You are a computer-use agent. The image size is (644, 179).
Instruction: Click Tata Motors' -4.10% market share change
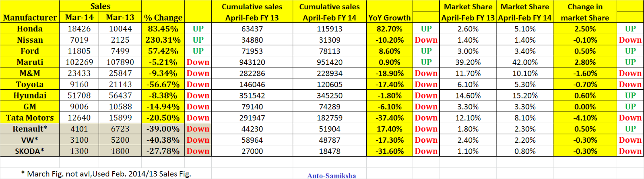tap(585, 117)
